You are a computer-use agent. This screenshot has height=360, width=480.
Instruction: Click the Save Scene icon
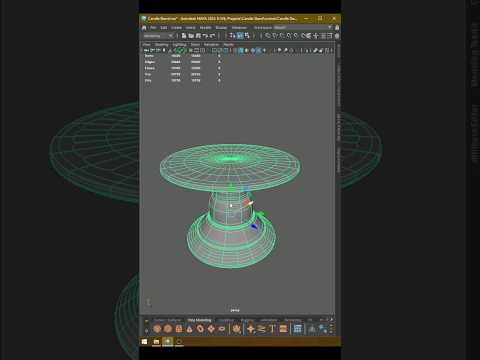[x=198, y=35]
